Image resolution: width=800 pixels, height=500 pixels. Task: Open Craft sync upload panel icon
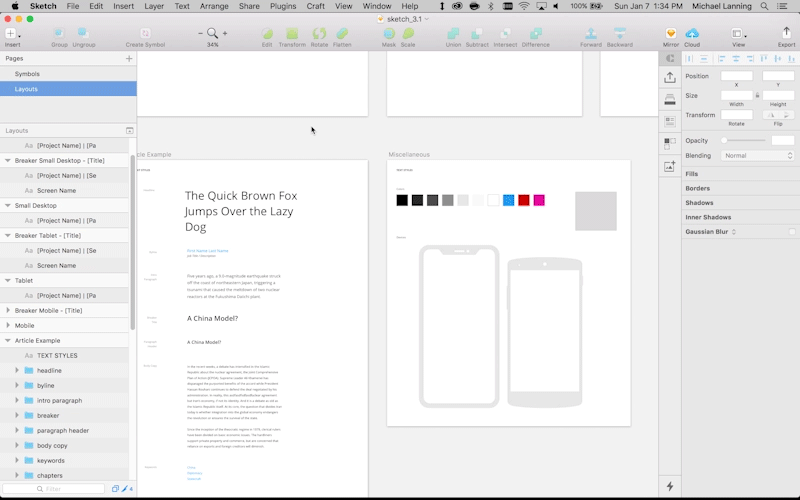tap(670, 77)
